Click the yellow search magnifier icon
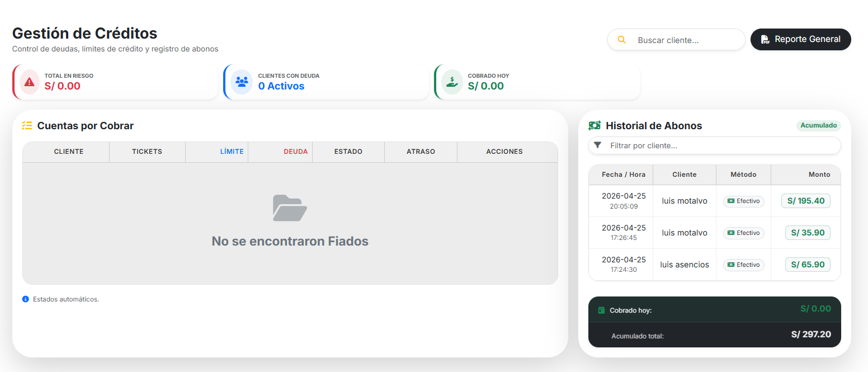The image size is (868, 372). pyautogui.click(x=621, y=40)
